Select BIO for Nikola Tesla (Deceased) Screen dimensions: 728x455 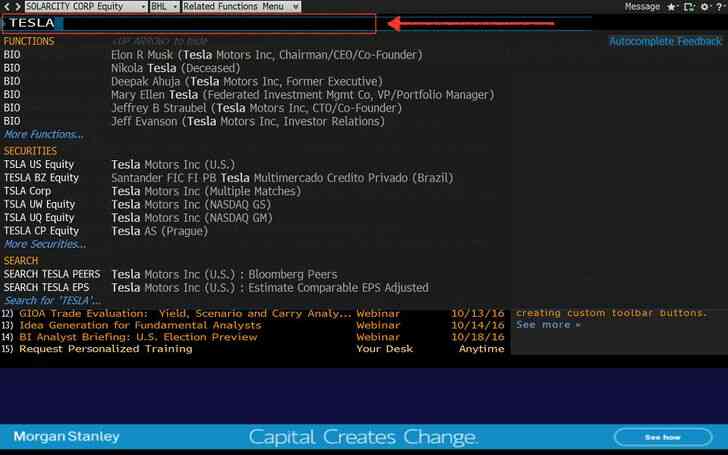pyautogui.click(x=122, y=68)
